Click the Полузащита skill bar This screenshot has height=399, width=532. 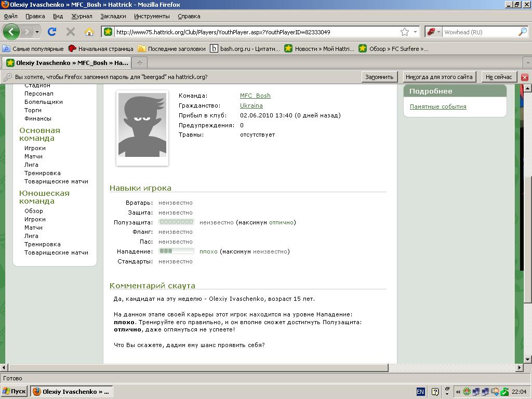177,222
